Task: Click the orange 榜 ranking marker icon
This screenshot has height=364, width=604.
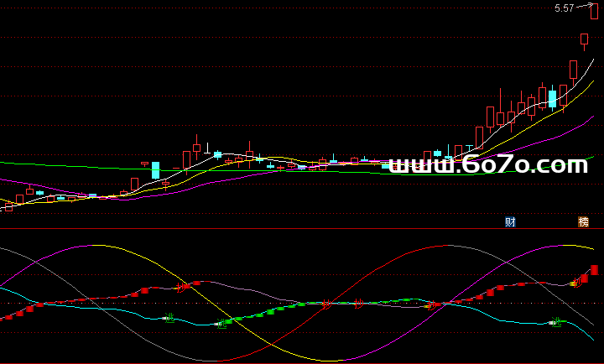Action: click(583, 221)
